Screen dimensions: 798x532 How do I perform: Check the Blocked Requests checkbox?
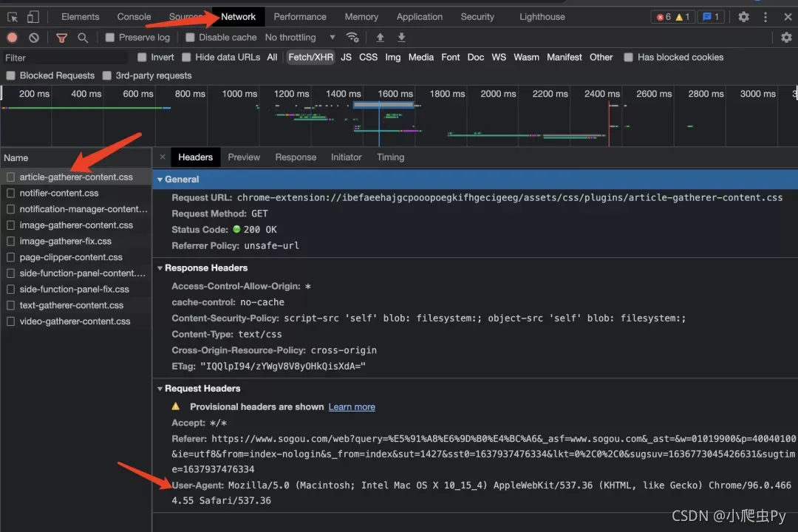(10, 75)
